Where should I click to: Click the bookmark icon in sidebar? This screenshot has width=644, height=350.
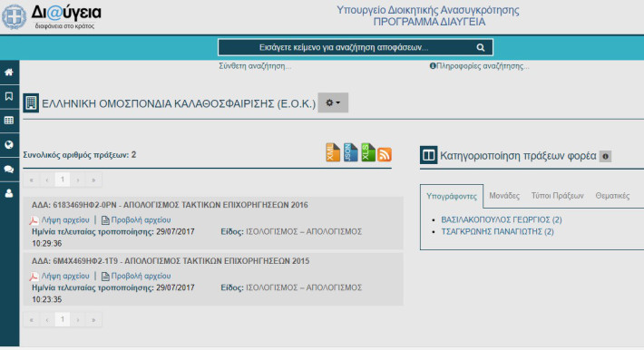click(x=9, y=96)
